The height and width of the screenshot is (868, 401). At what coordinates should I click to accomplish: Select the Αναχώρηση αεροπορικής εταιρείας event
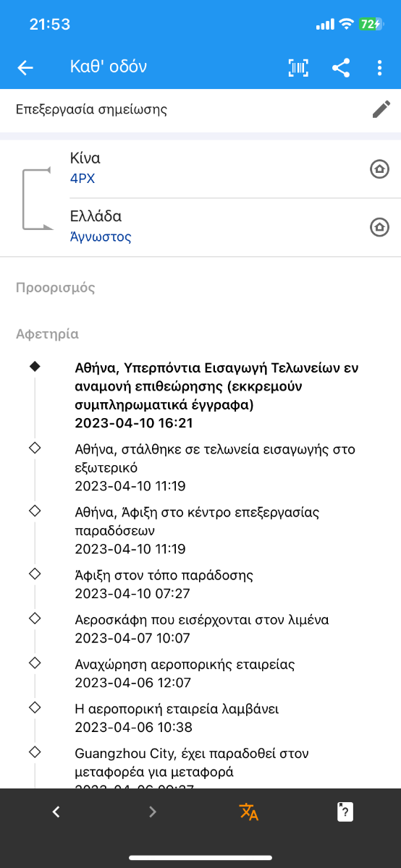click(185, 673)
